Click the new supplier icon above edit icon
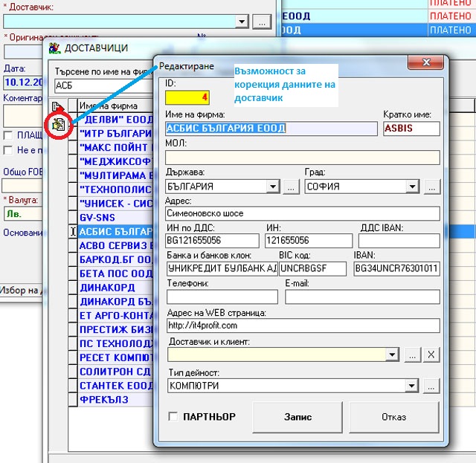Screen dimensions: 476x463 [x=57, y=106]
